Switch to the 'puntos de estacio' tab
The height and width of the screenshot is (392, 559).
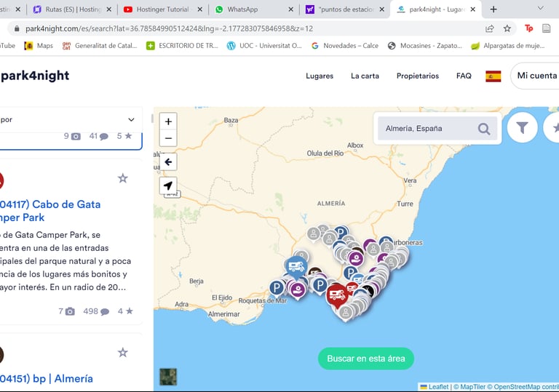(x=346, y=9)
